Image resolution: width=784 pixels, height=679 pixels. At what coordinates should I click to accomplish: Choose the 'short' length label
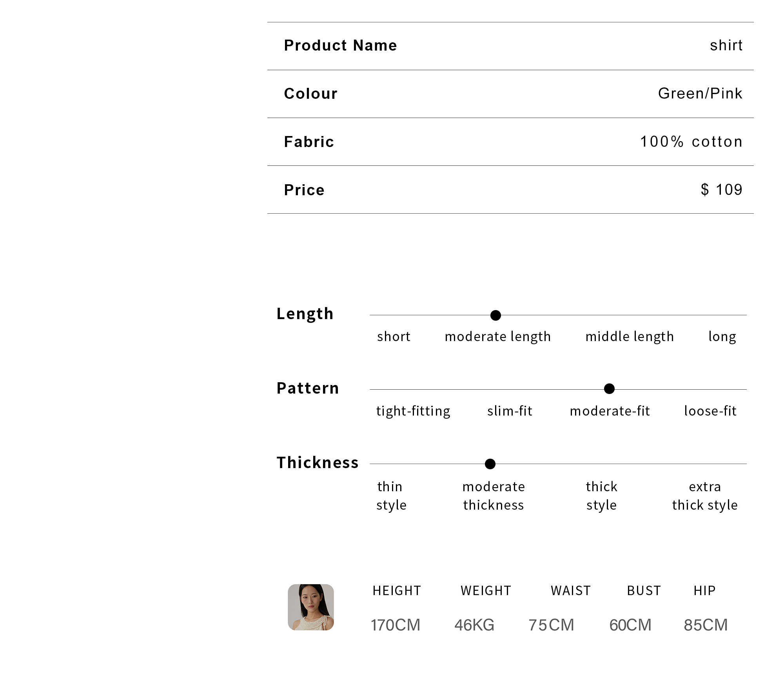pos(394,336)
